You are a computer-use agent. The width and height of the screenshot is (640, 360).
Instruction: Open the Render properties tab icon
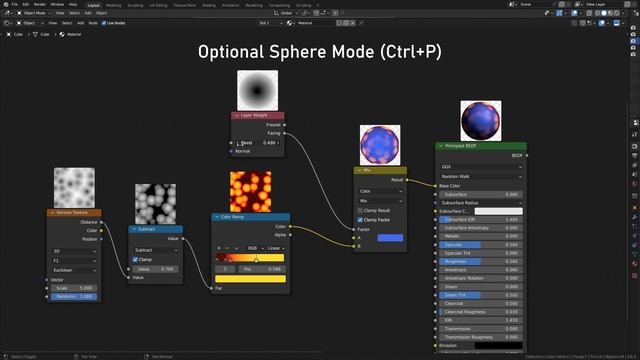[635, 146]
